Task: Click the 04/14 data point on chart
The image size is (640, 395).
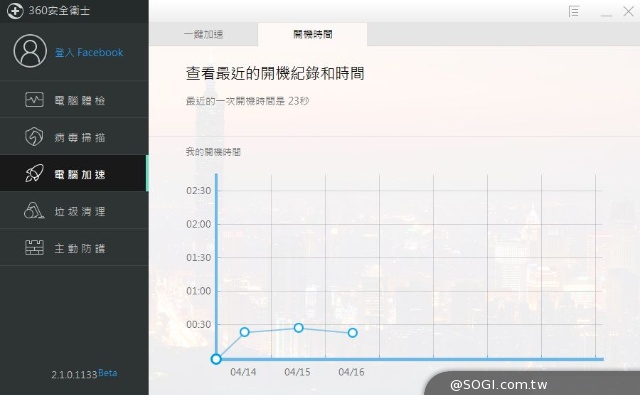Action: point(244,332)
